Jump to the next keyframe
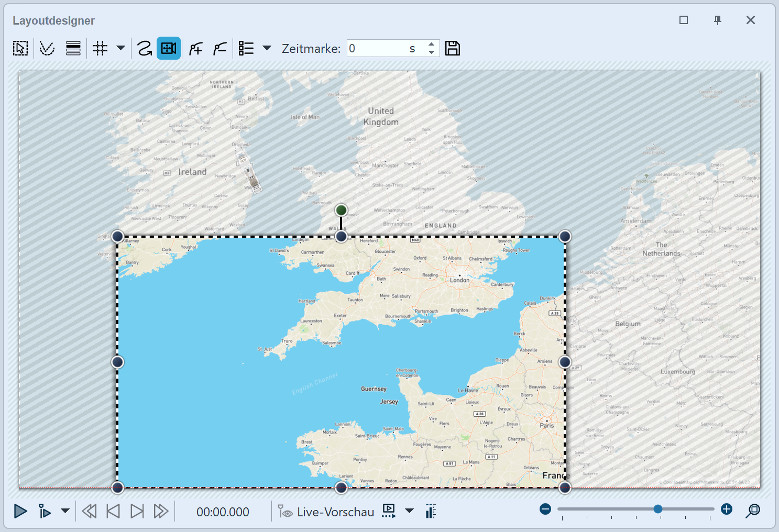The width and height of the screenshot is (779, 532). tap(137, 511)
